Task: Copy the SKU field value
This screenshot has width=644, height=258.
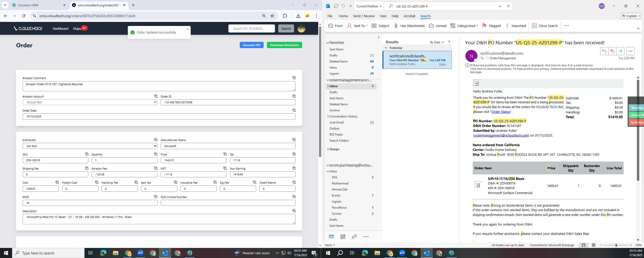Action: [x=87, y=154]
